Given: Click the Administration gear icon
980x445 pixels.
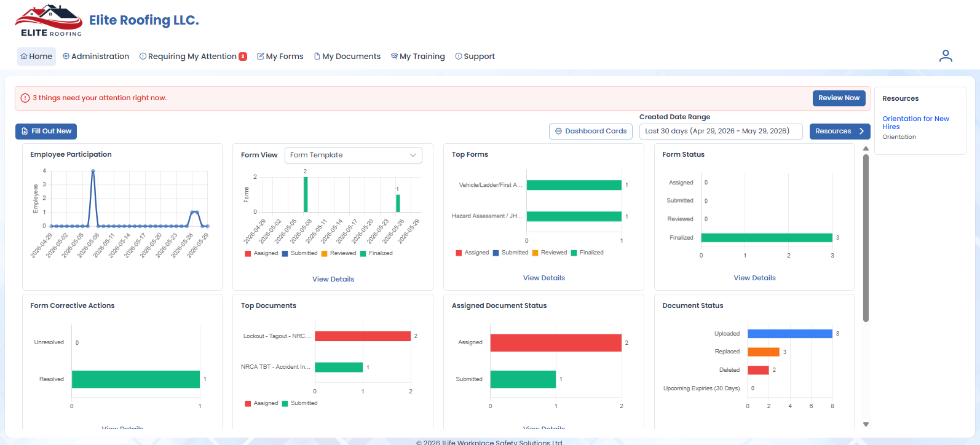Looking at the screenshot, I should (x=66, y=56).
